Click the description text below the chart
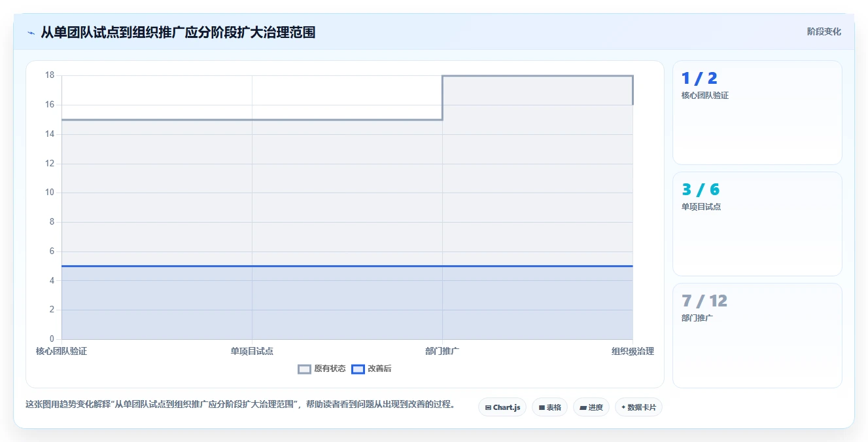The width and height of the screenshot is (868, 442). (x=240, y=404)
